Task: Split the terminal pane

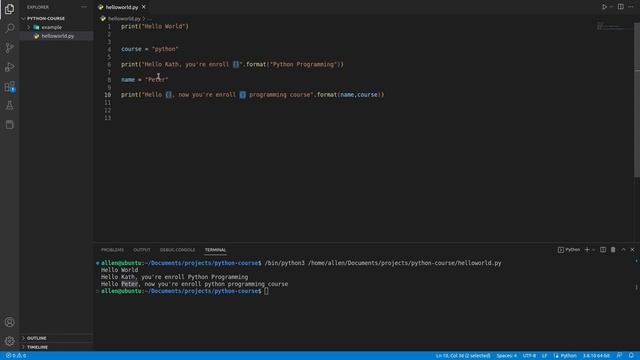Action: tap(603, 250)
